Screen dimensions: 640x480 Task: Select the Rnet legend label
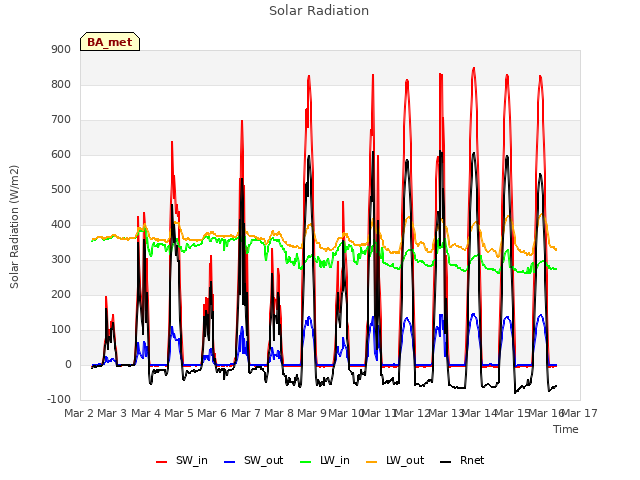[472, 460]
